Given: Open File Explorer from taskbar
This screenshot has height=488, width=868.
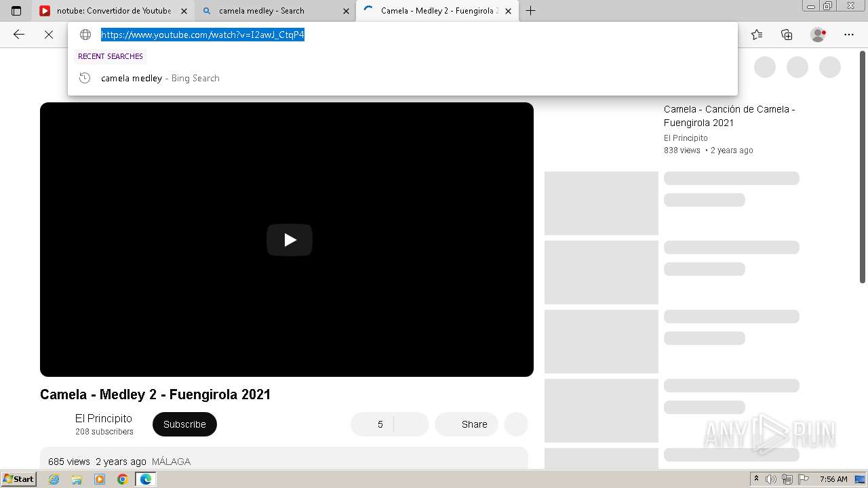Looking at the screenshot, I should [77, 479].
